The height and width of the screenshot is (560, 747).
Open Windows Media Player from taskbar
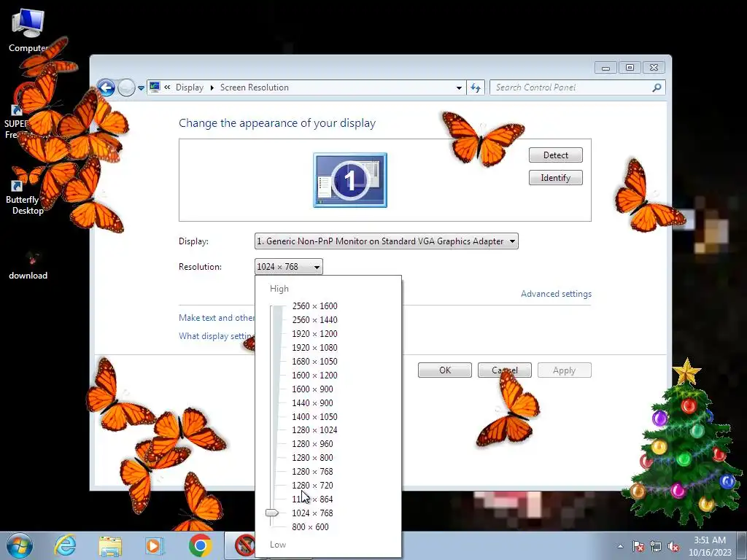tap(155, 546)
